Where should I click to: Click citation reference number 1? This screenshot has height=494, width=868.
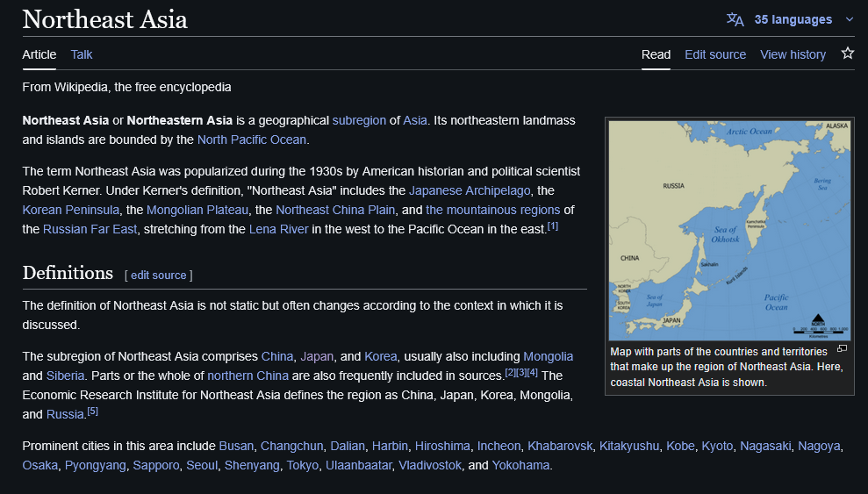(553, 226)
